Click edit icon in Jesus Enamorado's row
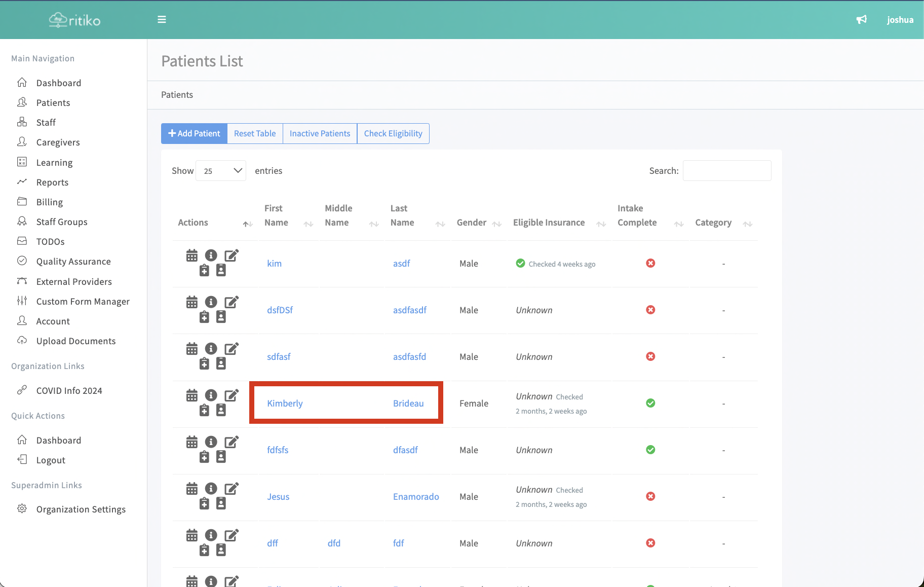 pos(232,489)
